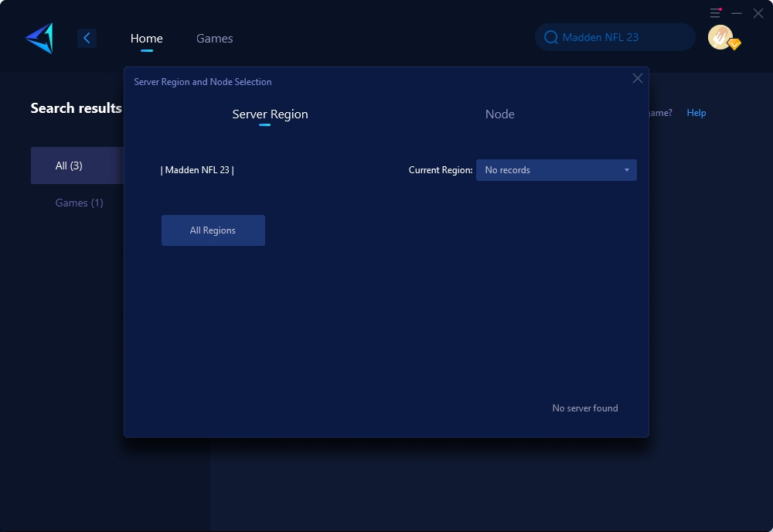Click the Madden NFL 23 game label
The image size is (773, 532).
coord(197,170)
